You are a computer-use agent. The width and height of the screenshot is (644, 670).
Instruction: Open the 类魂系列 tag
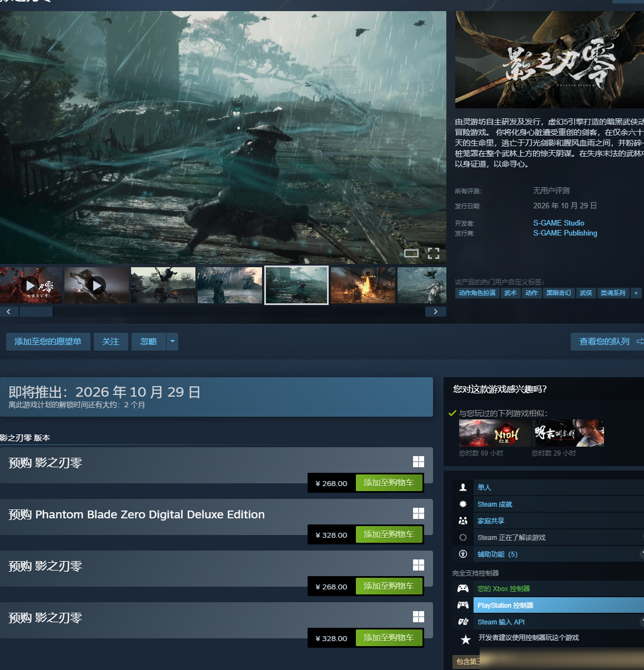point(613,293)
